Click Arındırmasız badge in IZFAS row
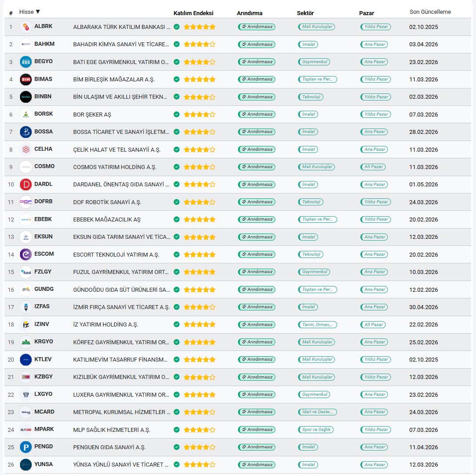The width and height of the screenshot is (476, 475). [x=257, y=307]
